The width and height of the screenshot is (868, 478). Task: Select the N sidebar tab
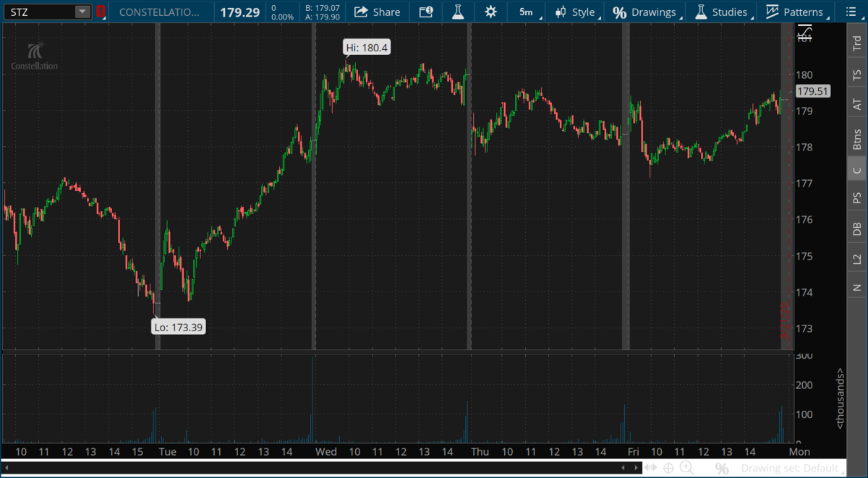[857, 287]
